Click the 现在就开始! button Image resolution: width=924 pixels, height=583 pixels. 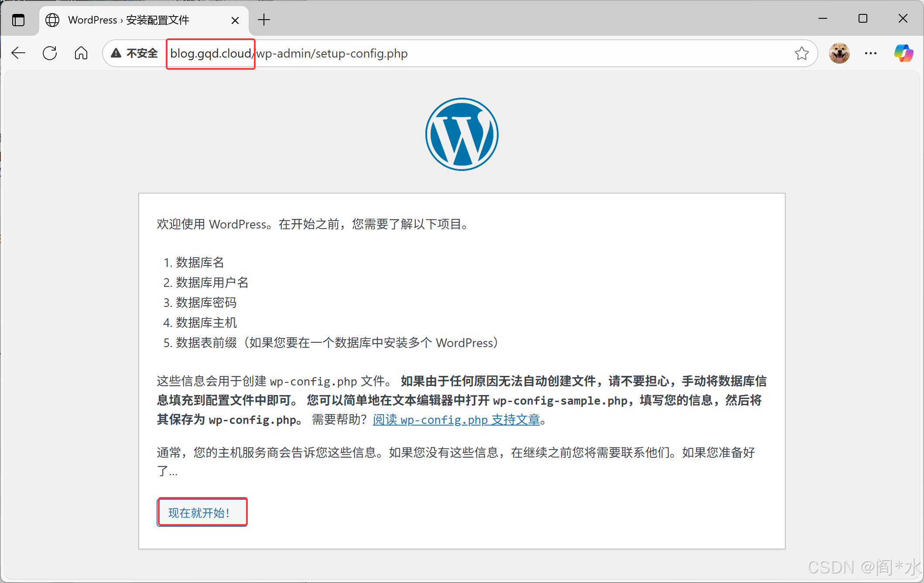point(202,512)
